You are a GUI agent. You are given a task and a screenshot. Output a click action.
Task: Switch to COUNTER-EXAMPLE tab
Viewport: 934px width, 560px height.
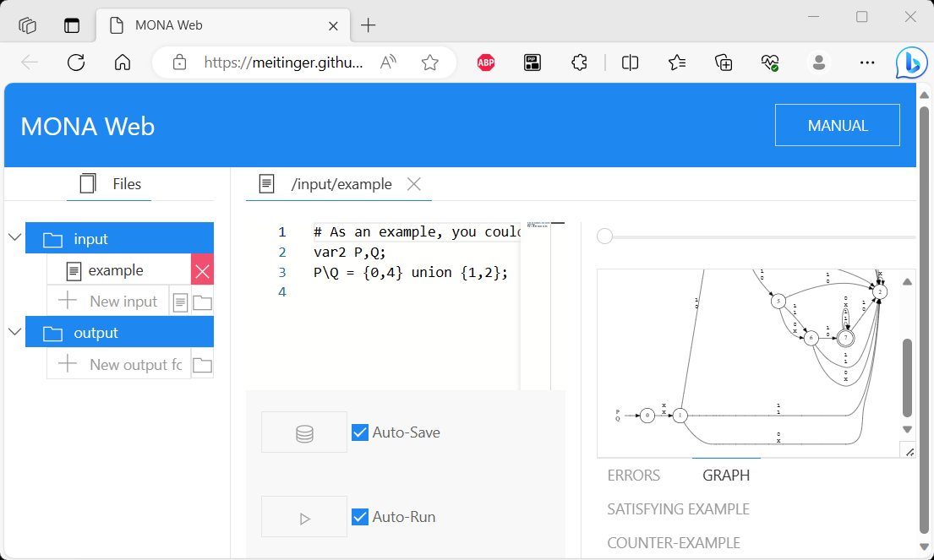[x=674, y=543]
